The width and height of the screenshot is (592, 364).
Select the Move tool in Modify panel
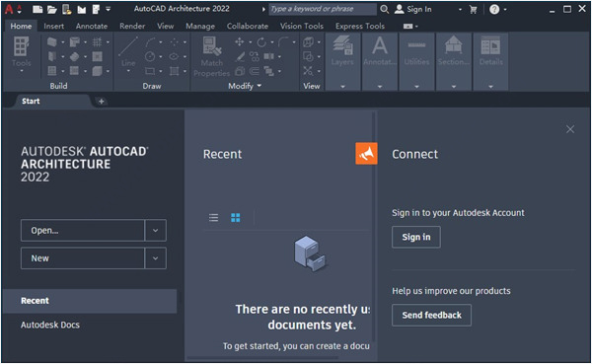point(240,41)
